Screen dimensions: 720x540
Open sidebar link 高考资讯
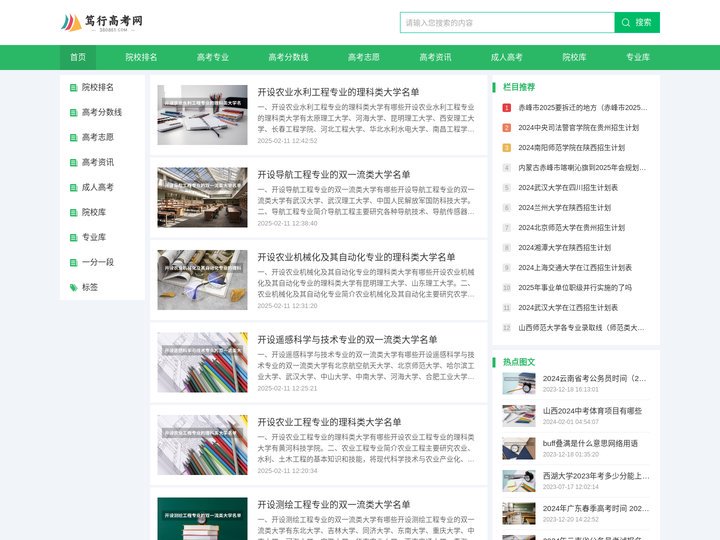click(98, 162)
